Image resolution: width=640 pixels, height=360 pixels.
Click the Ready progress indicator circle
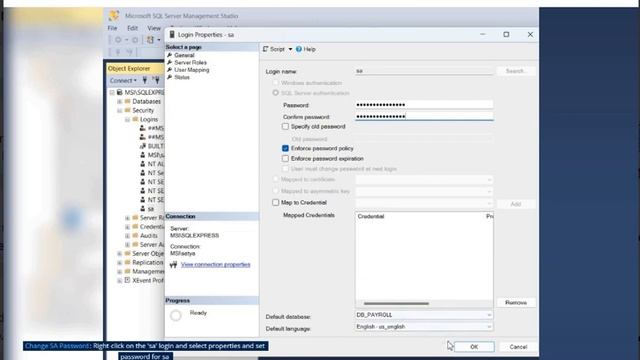pyautogui.click(x=176, y=315)
